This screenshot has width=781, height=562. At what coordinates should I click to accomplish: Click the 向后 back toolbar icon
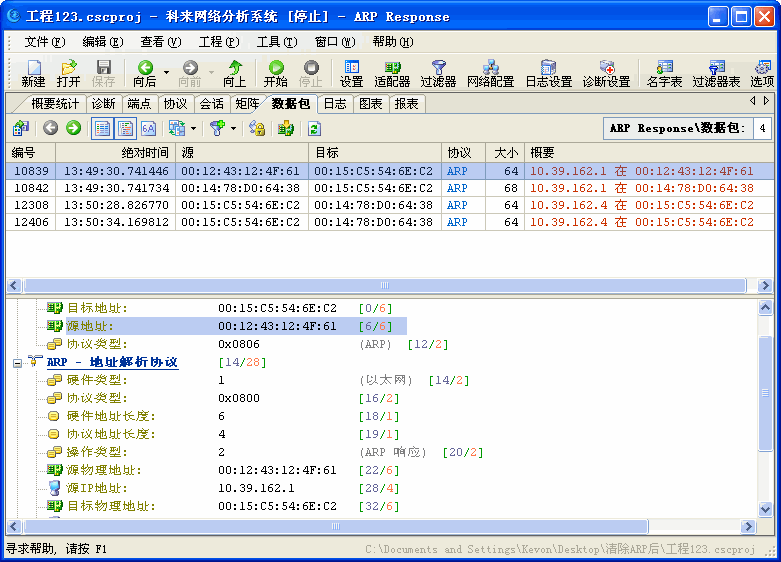click(145, 73)
